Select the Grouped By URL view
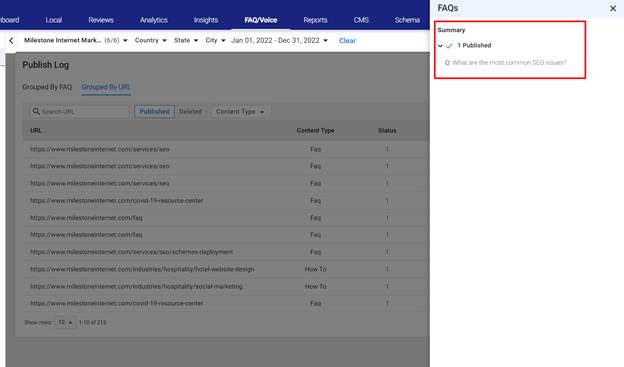The image size is (624, 367). (x=106, y=87)
